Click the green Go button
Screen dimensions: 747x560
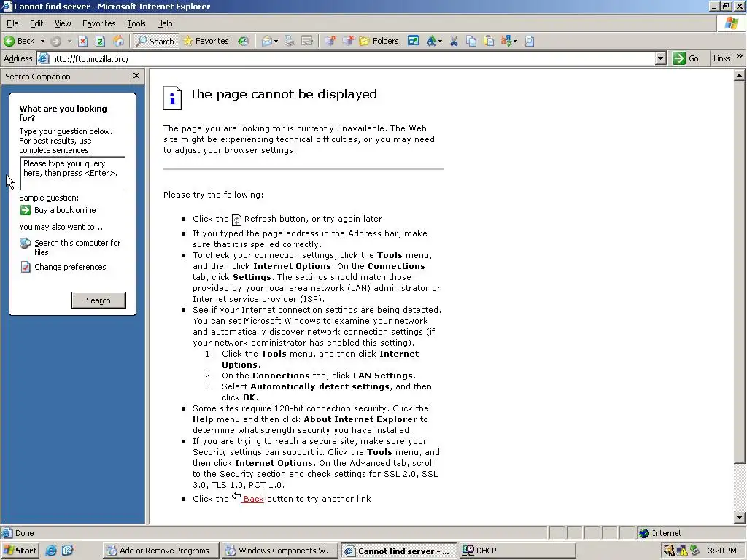(x=686, y=58)
